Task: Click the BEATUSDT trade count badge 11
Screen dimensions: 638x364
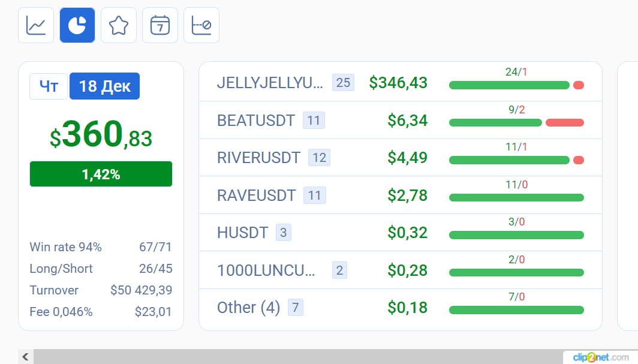Action: [314, 121]
